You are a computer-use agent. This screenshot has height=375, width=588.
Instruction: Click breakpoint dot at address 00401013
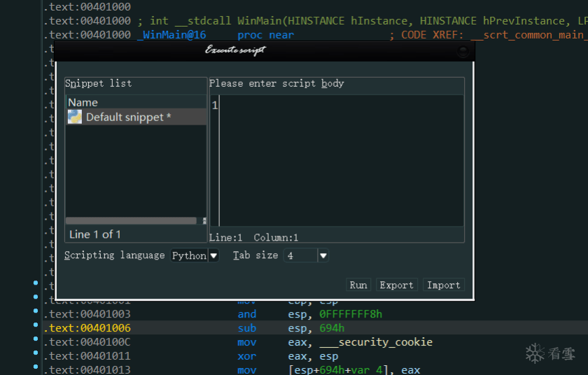[36, 367]
